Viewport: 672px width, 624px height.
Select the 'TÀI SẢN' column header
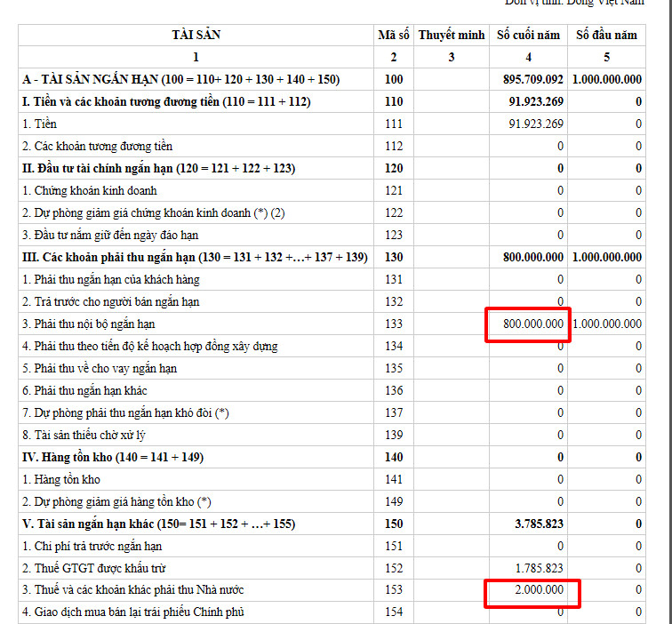(x=196, y=36)
